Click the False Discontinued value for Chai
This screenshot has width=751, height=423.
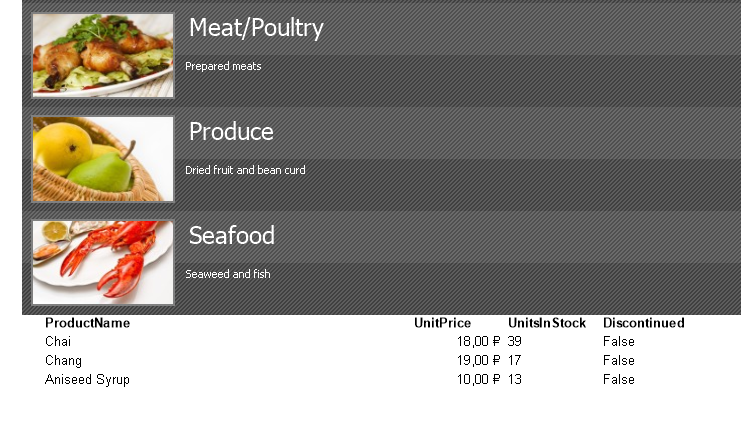point(619,342)
